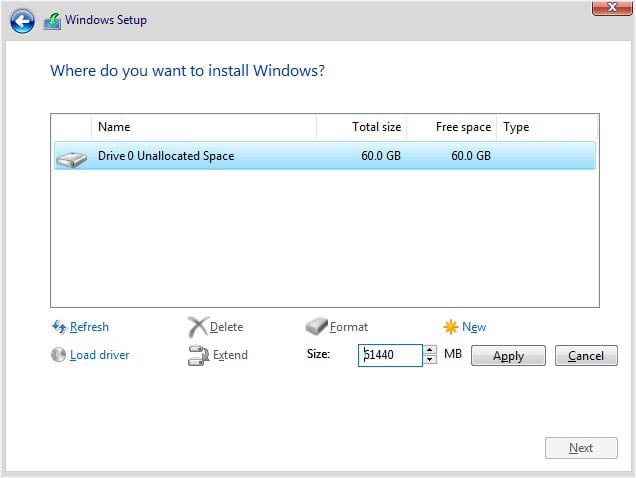Select Drive 0 Unallocated Space row
This screenshot has height=478, width=636.
[325, 155]
